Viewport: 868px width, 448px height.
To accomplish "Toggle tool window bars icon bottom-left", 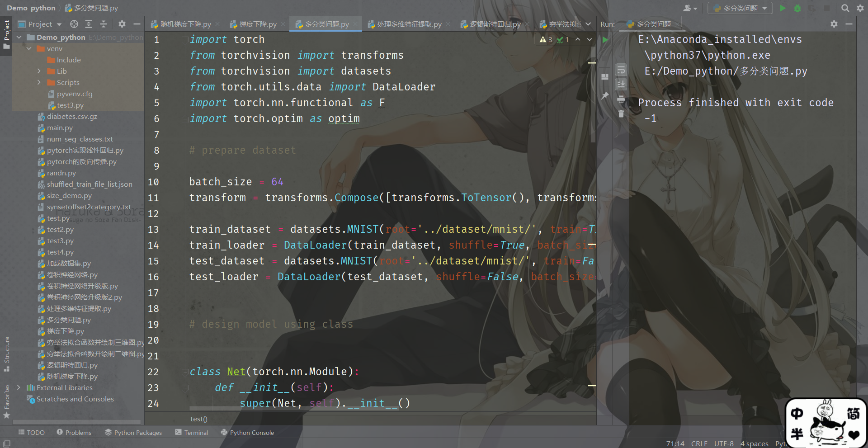I will 7,443.
